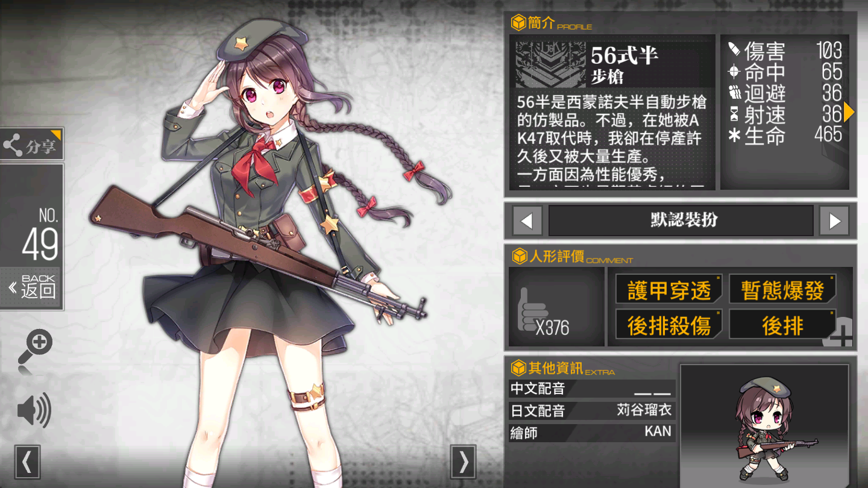Select the 後排 comment tag
The height and width of the screenshot is (488, 868).
click(783, 325)
